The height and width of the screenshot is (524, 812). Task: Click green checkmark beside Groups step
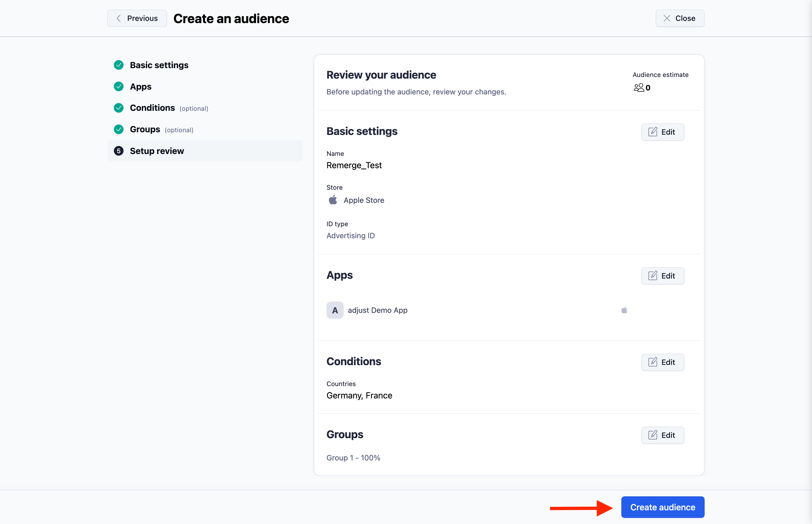pyautogui.click(x=118, y=129)
